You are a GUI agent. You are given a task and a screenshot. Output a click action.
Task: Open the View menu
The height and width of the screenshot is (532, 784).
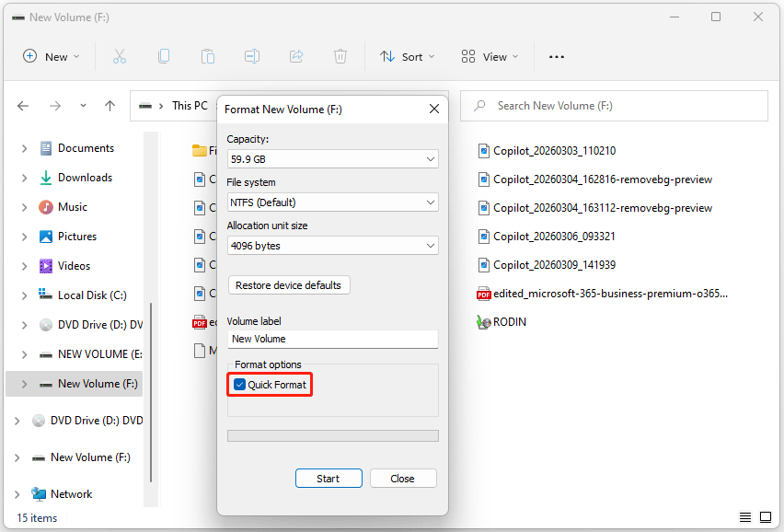point(489,56)
